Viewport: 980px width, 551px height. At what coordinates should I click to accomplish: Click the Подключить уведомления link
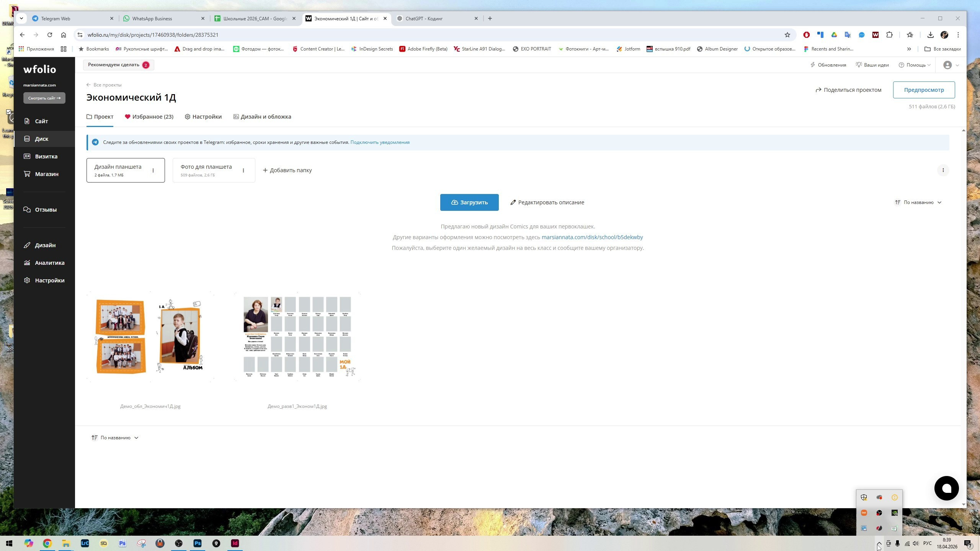380,142
